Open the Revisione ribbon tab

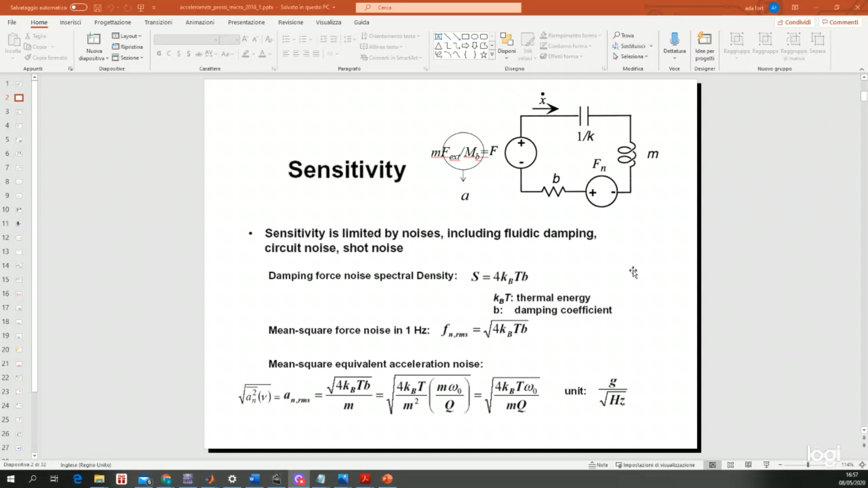click(290, 22)
